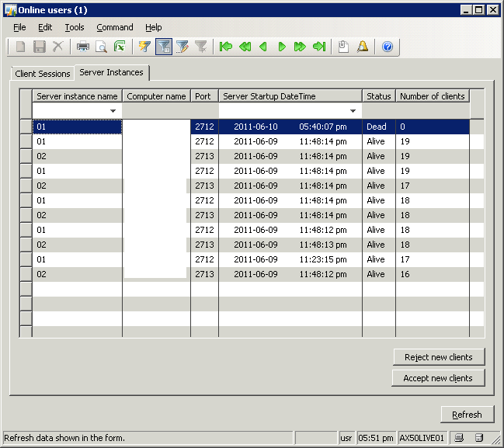Image resolution: width=504 pixels, height=448 pixels.
Task: Toggle the Filter by grid button
Action: 164,47
